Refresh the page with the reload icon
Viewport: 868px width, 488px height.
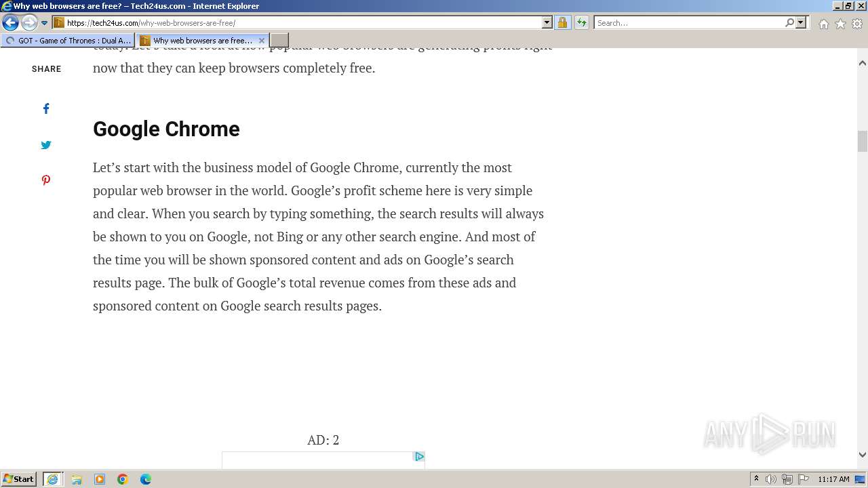click(x=581, y=23)
